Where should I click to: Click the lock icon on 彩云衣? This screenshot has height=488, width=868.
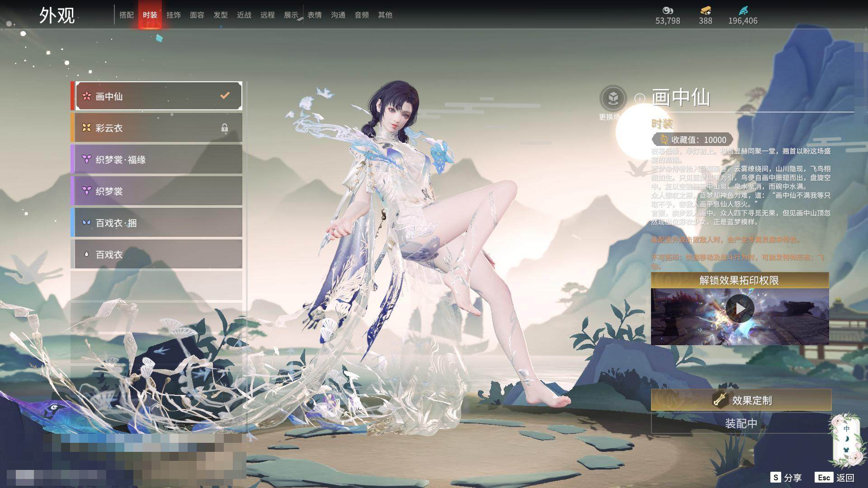pyautogui.click(x=225, y=128)
